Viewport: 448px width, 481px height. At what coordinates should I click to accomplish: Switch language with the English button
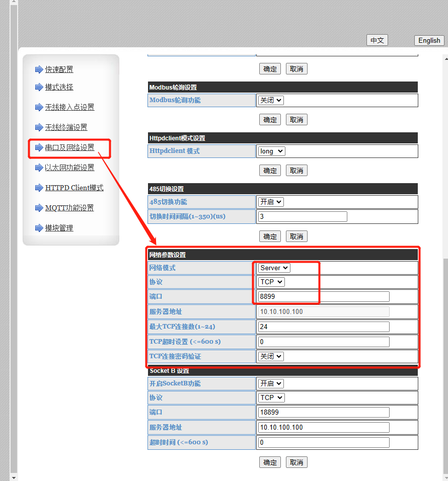click(429, 40)
